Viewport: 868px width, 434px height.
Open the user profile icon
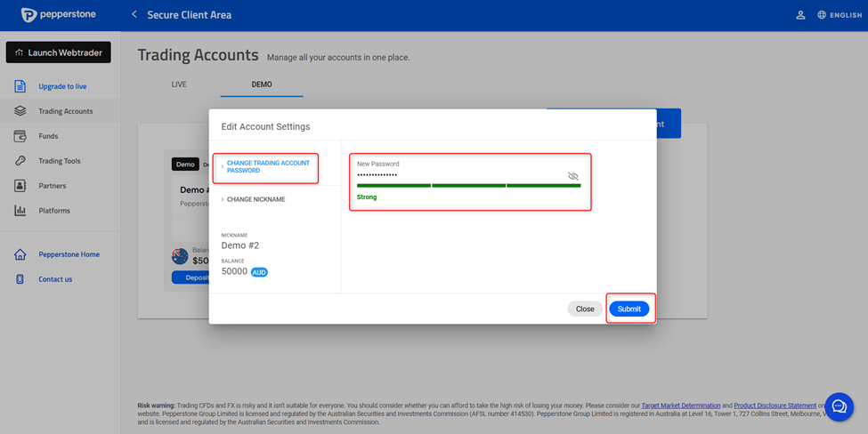click(x=800, y=15)
